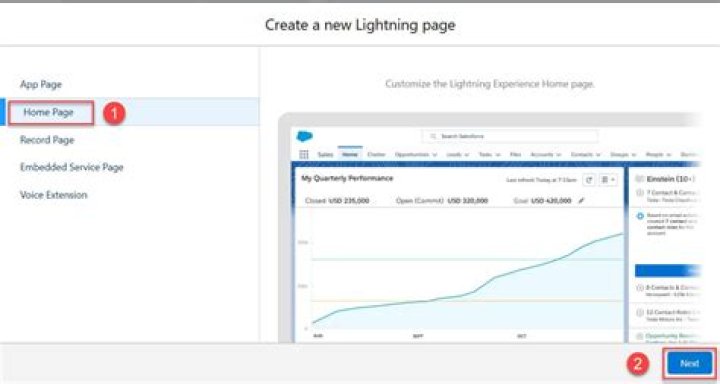The width and height of the screenshot is (720, 384).
Task: Choose Record Page from the list
Action: tap(47, 140)
